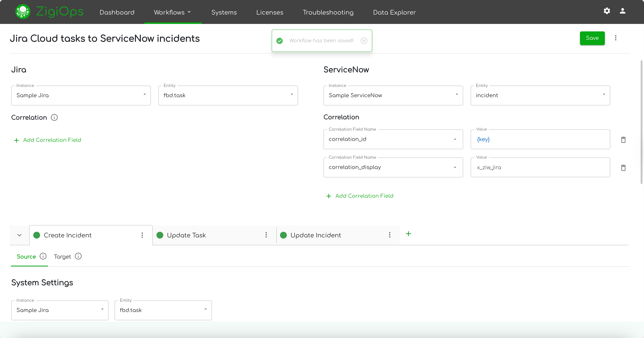644x338 pixels.
Task: Open the Update Task three-dot menu
Action: tap(266, 235)
